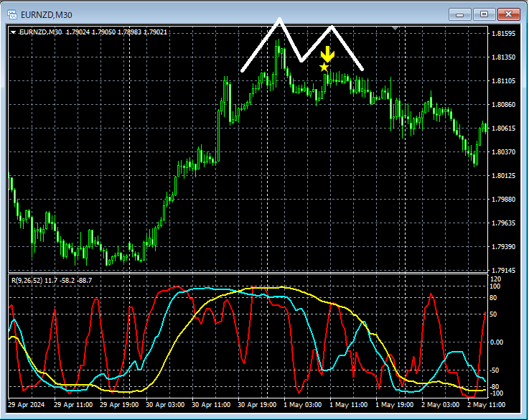The width and height of the screenshot is (529, 420).
Task: Click the 0.00 indicator scale value
Action: click(x=496, y=342)
